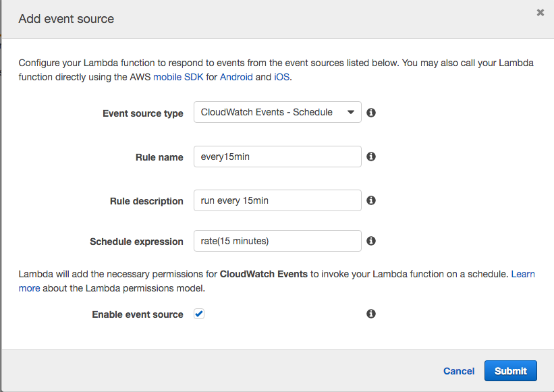Open the Learn more permissions link
Viewport: 554px width, 392px height.
coord(525,274)
